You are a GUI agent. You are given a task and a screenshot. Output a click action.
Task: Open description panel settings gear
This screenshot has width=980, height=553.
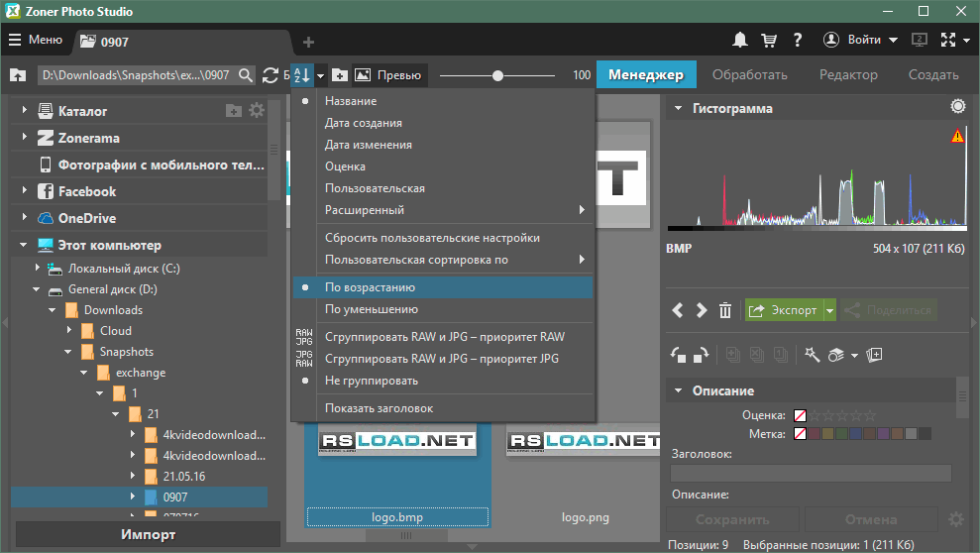[x=955, y=519]
